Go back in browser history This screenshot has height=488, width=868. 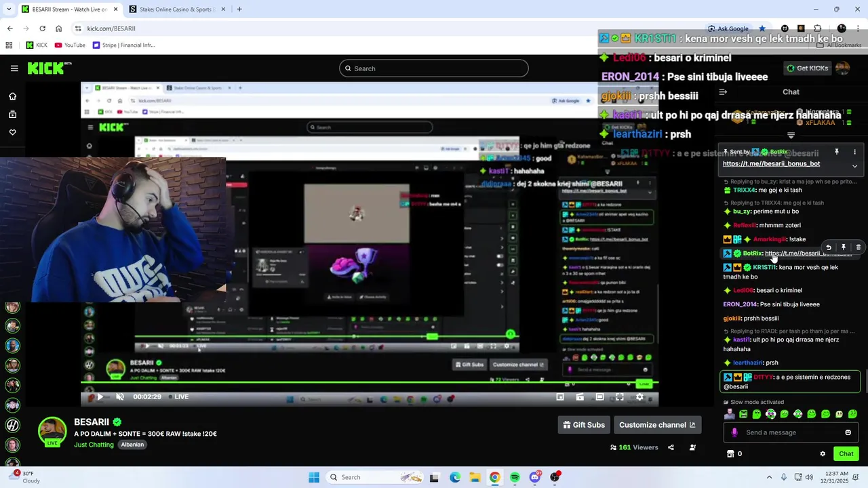tap(9, 28)
